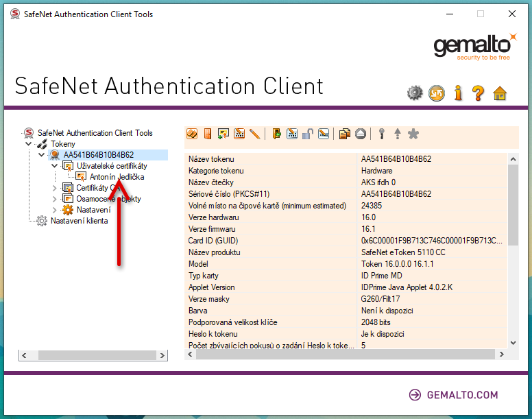Expand the Certifikáty CA node
The width and height of the screenshot is (532, 419).
pyautogui.click(x=54, y=188)
